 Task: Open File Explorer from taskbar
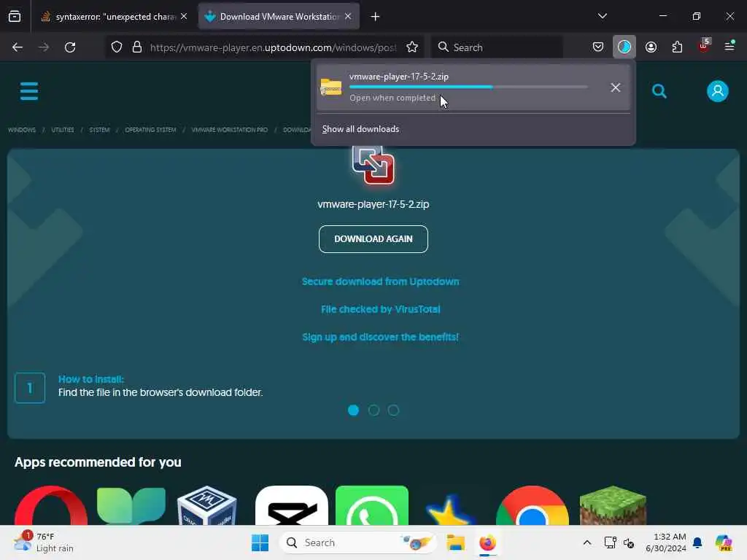point(455,542)
